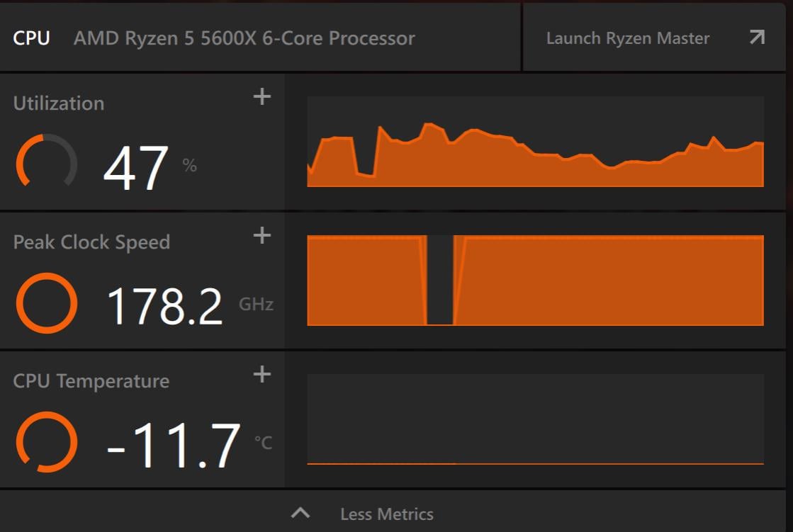Screen dimensions: 793x532
Task: Click the Utilization history graph
Action: 535,142
